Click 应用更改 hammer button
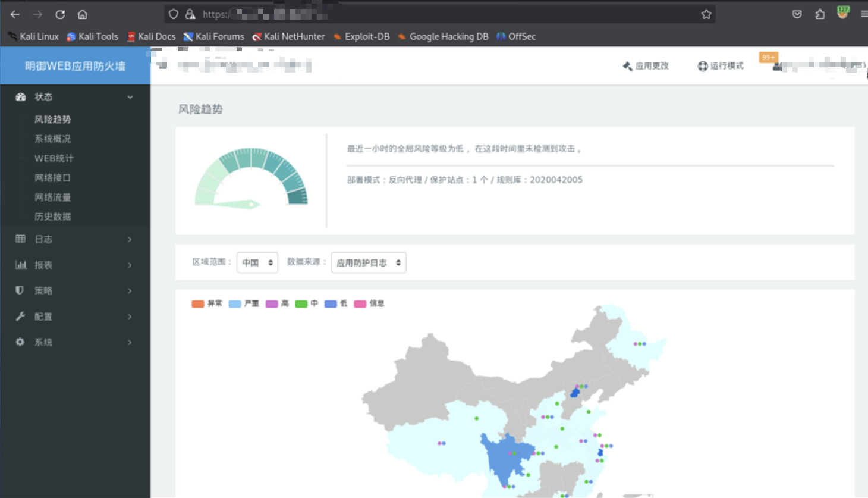This screenshot has height=498, width=868. (646, 65)
